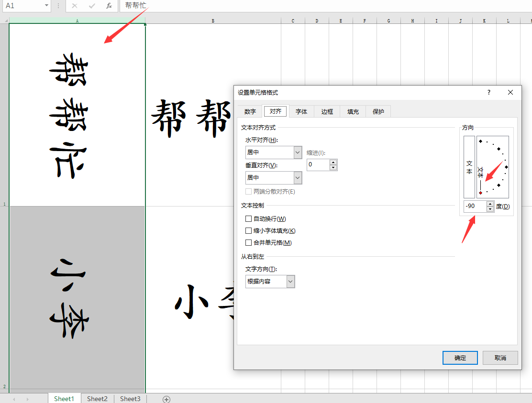Click the sheet scroll left arrow

coord(14,399)
